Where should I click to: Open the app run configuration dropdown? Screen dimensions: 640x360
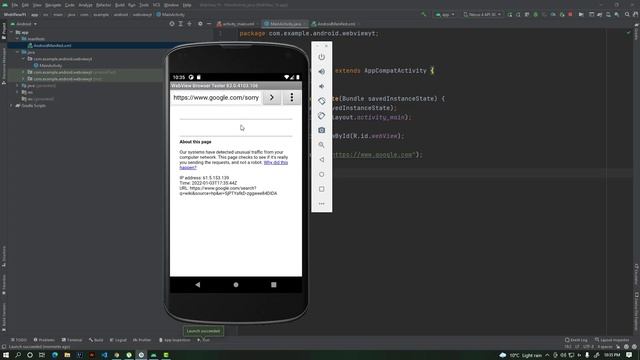click(x=445, y=14)
